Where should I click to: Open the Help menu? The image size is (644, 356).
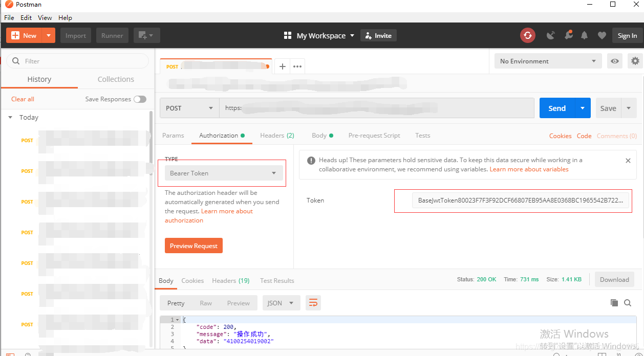click(65, 17)
